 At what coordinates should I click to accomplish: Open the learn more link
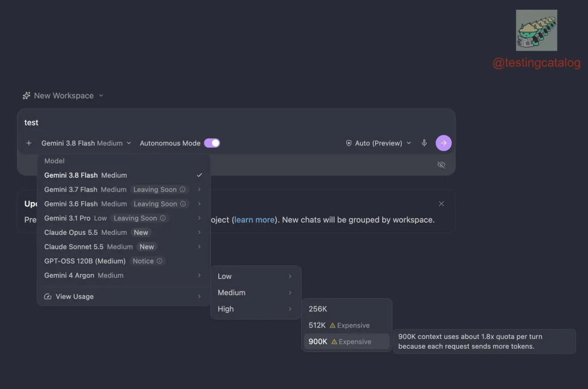(x=254, y=220)
